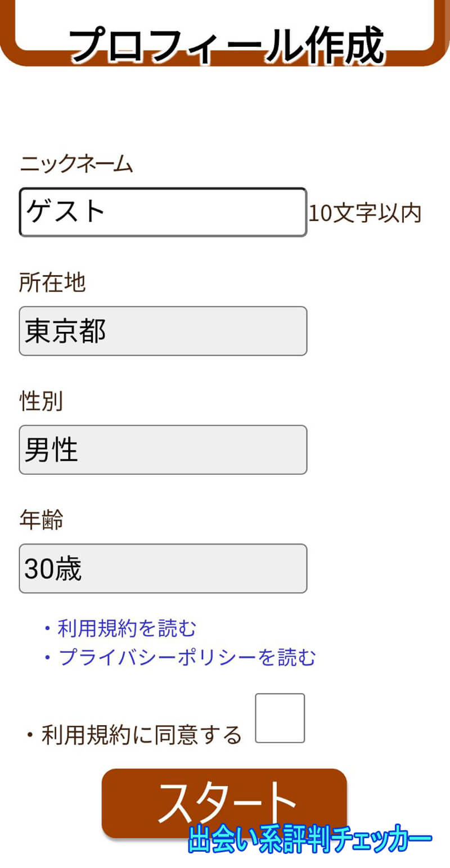
Task: Click the 出会い系評判チェッカー watermark text
Action: pos(309,840)
